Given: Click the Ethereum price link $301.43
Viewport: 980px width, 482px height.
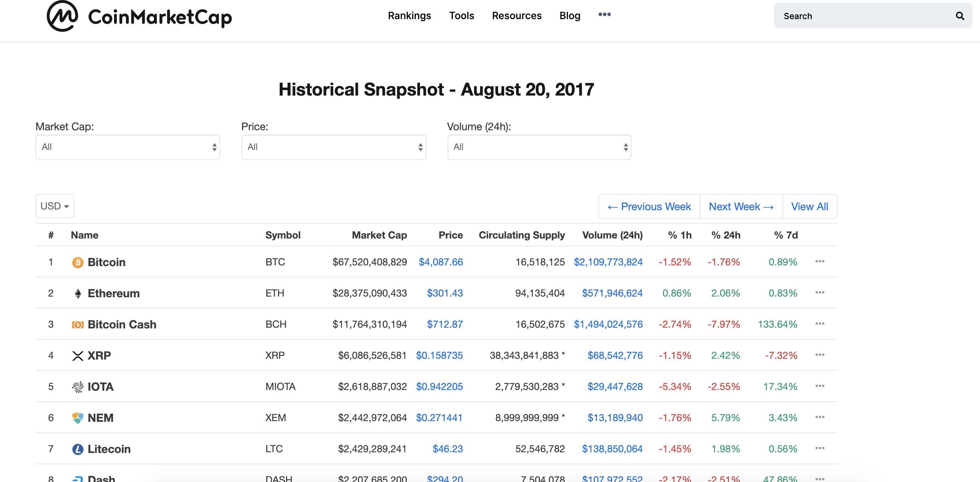Looking at the screenshot, I should [x=445, y=293].
